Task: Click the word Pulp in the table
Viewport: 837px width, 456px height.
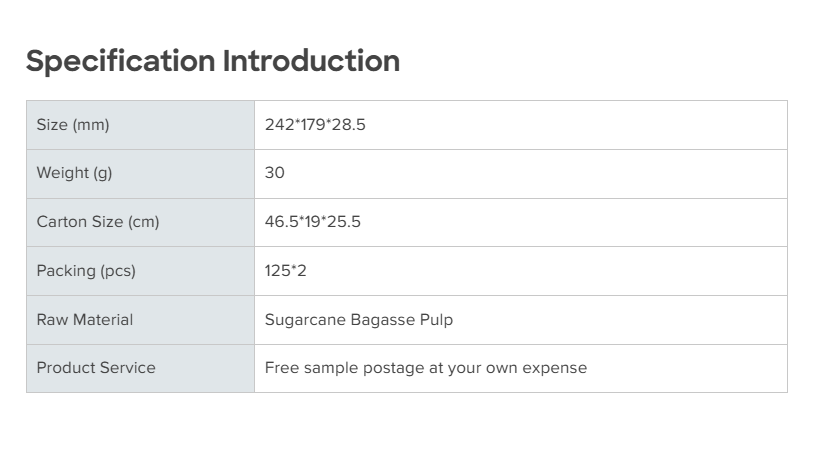Action: tap(436, 320)
